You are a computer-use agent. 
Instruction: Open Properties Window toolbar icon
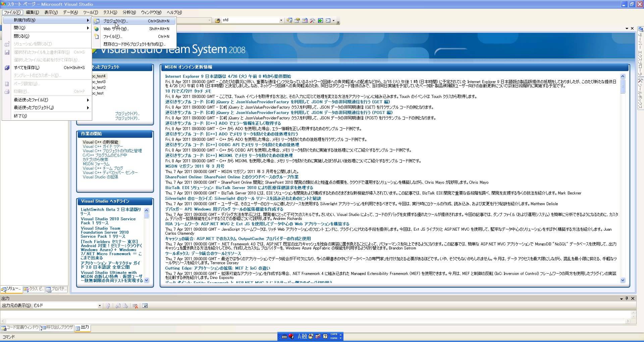[x=297, y=20]
